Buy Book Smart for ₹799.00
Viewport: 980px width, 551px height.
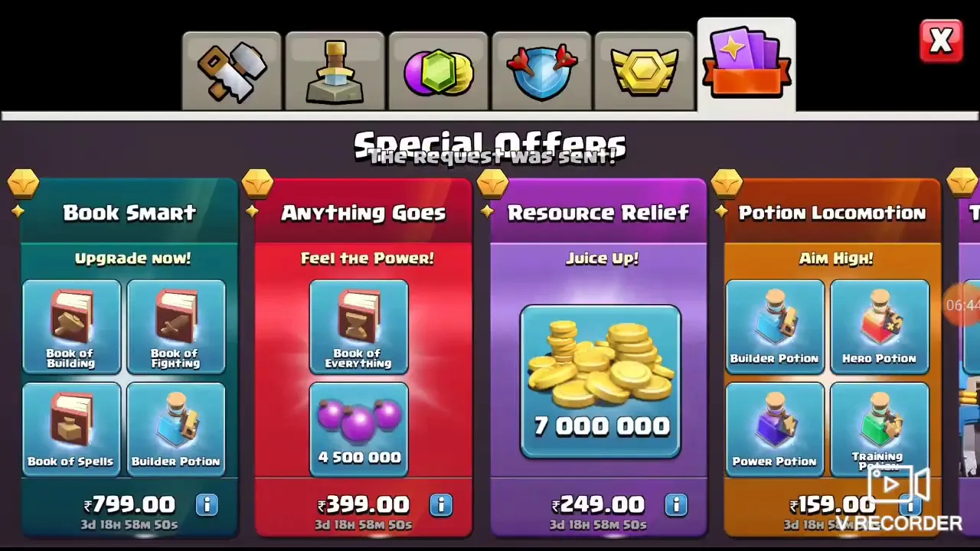[129, 505]
